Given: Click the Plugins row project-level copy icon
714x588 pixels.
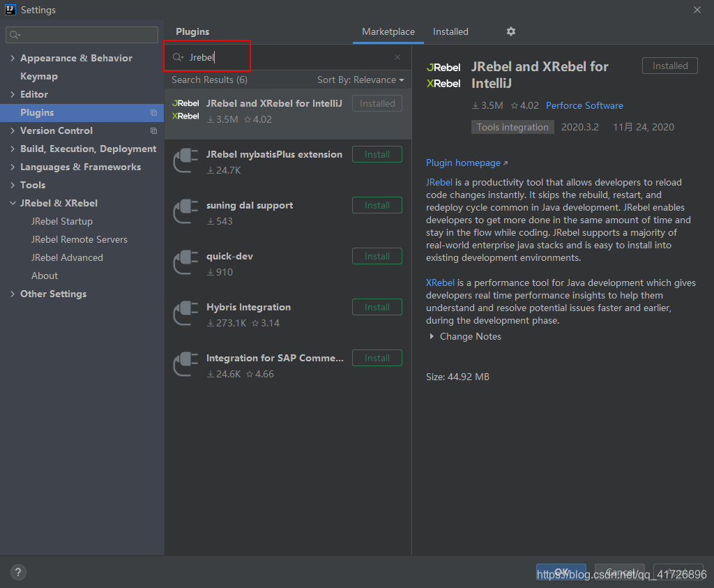Looking at the screenshot, I should coord(154,112).
